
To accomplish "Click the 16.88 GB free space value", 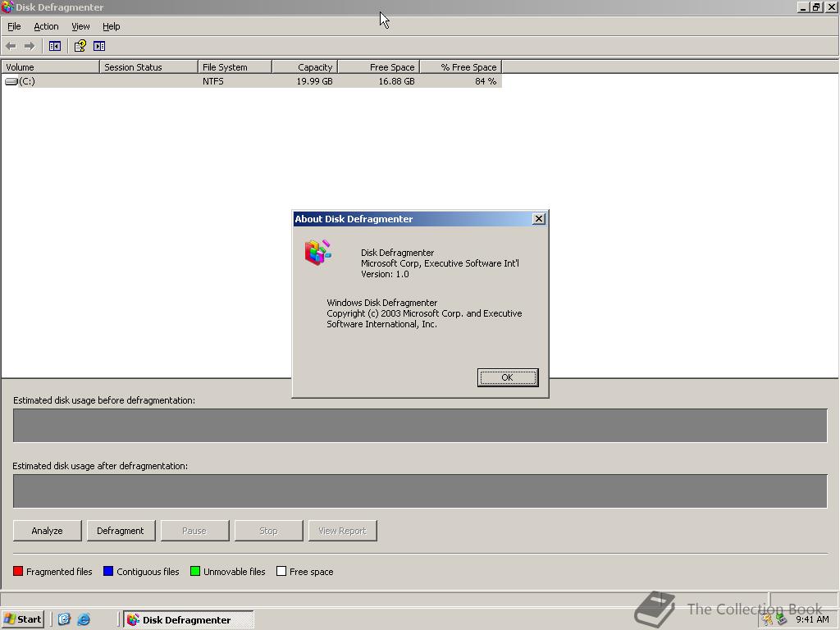I will click(x=396, y=81).
